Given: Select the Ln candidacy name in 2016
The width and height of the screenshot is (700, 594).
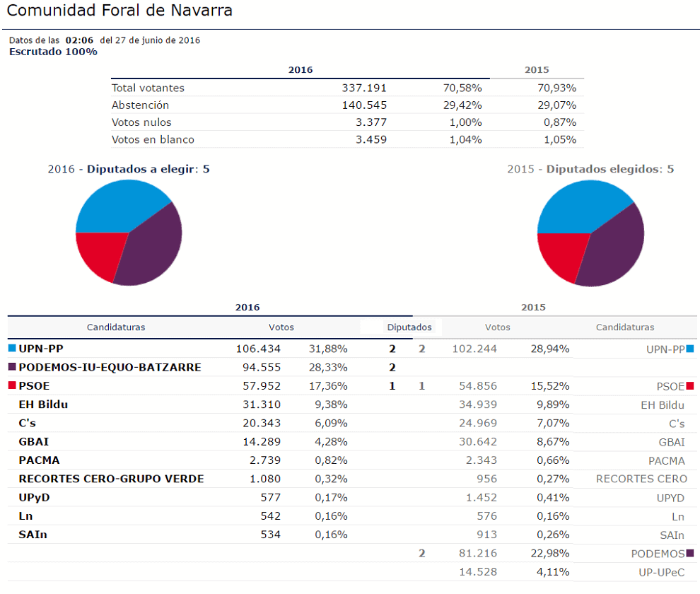Looking at the screenshot, I should pyautogui.click(x=25, y=516).
